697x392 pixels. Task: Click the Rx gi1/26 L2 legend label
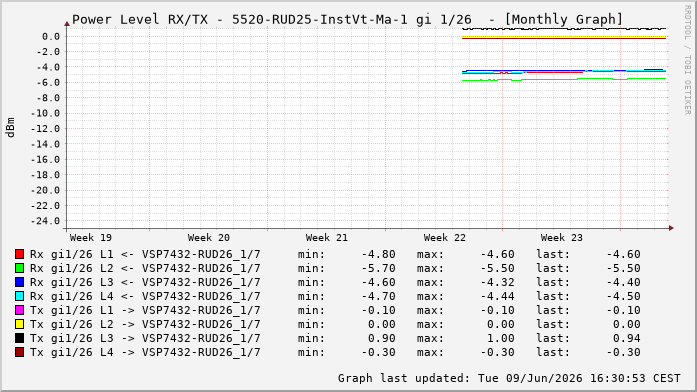(145, 268)
